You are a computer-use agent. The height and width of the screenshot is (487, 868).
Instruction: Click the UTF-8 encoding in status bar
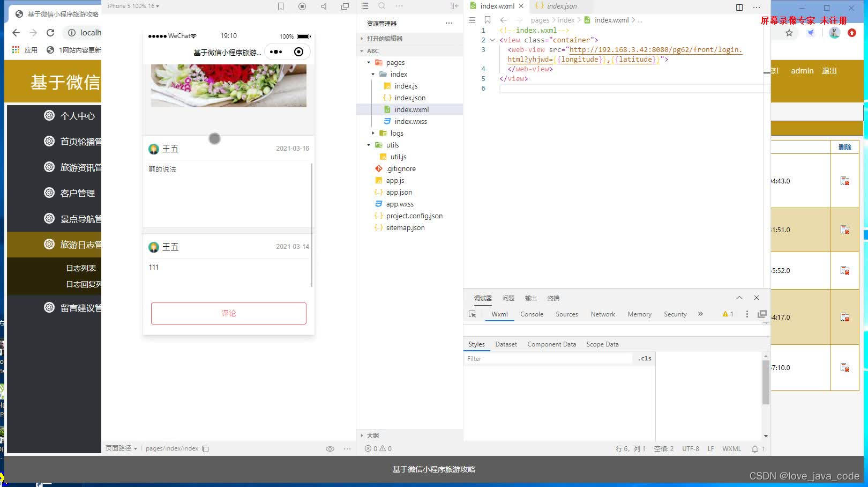tap(690, 449)
